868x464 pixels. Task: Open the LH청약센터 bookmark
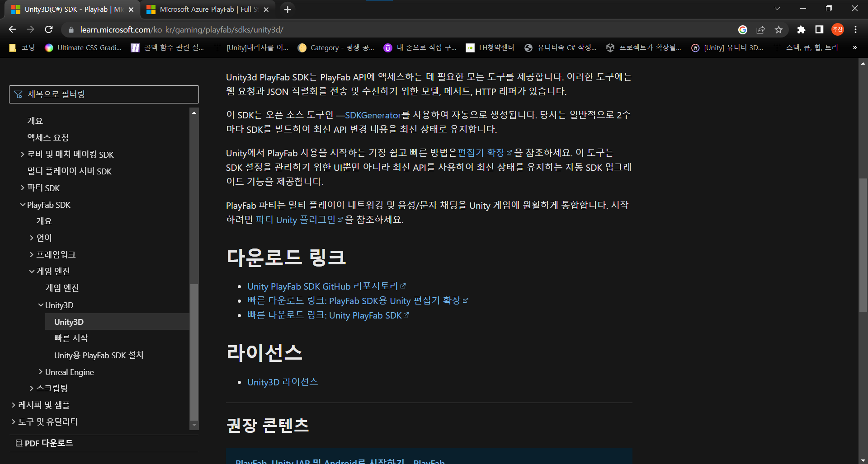(490, 47)
